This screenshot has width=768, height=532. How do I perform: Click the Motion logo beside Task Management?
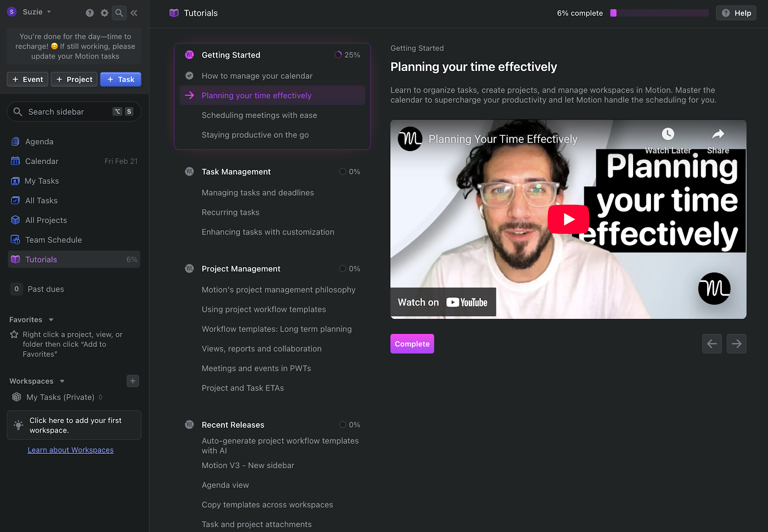(x=190, y=172)
